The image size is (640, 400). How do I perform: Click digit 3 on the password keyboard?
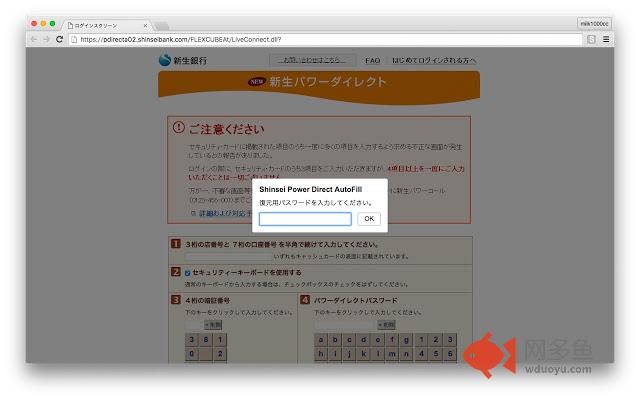[450, 340]
